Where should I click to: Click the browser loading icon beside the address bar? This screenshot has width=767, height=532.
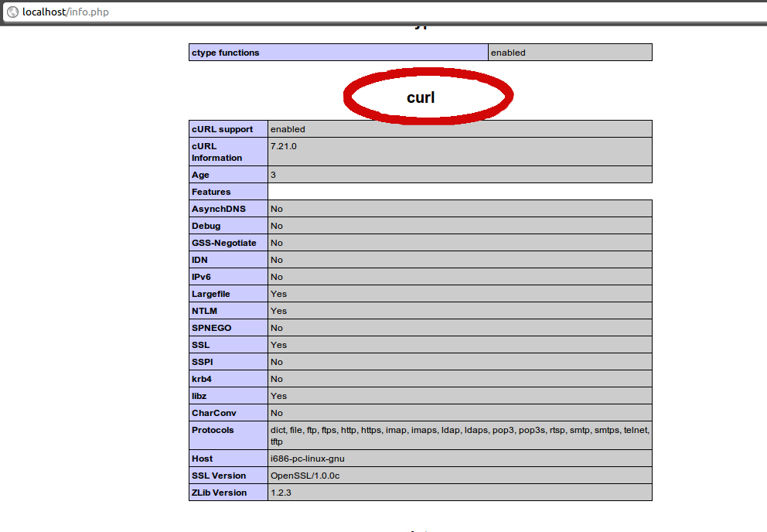pyautogui.click(x=13, y=12)
